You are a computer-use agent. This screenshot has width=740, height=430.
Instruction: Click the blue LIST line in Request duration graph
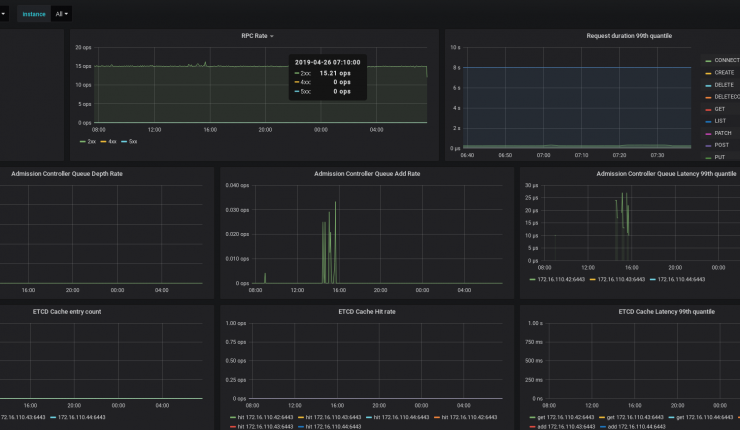(x=577, y=67)
